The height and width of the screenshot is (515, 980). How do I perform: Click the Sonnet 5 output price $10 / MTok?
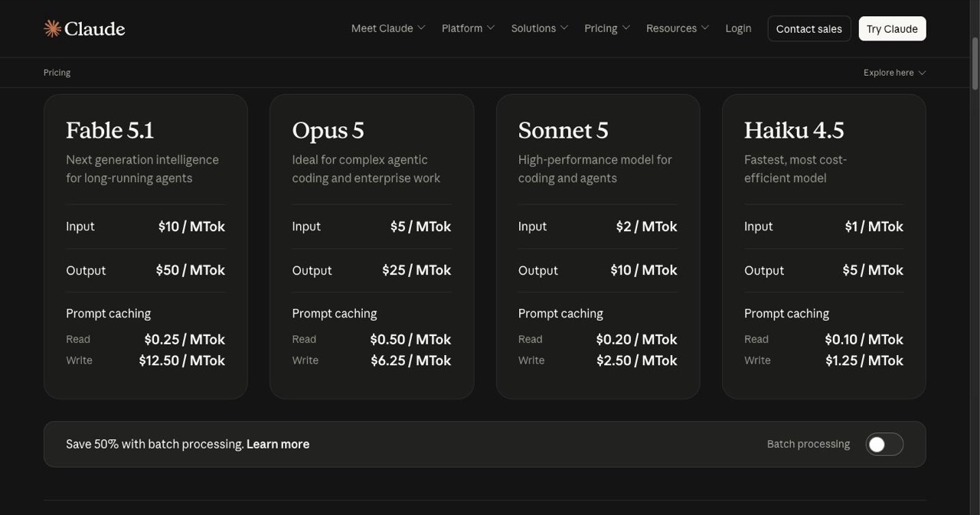644,270
